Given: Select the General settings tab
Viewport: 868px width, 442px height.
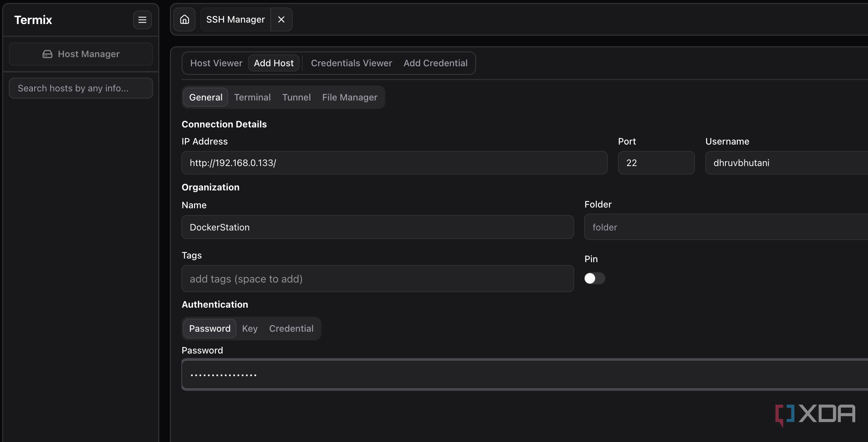Looking at the screenshot, I should [x=206, y=97].
